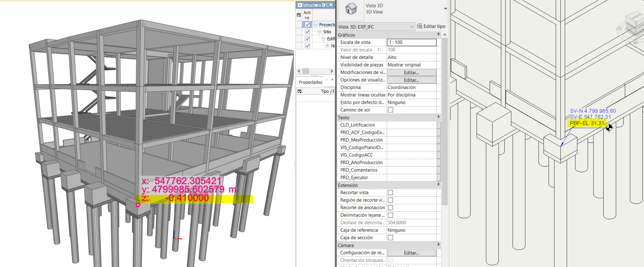
Task: Collapse the Extensión section
Action: tap(438, 185)
